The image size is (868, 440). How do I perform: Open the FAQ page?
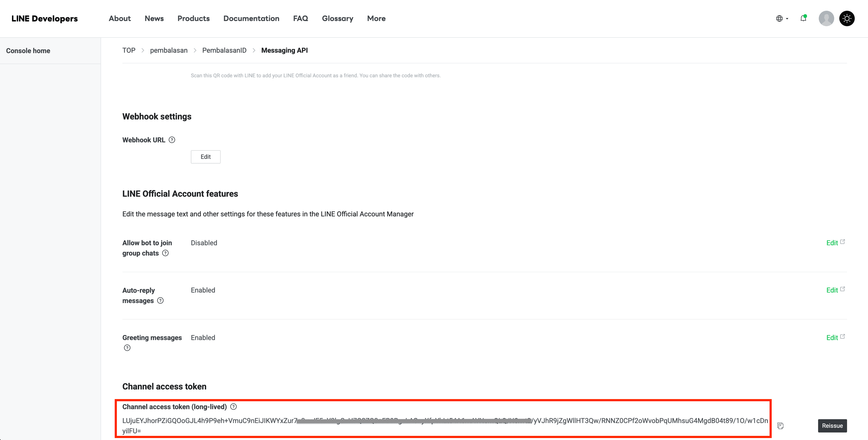coord(301,19)
